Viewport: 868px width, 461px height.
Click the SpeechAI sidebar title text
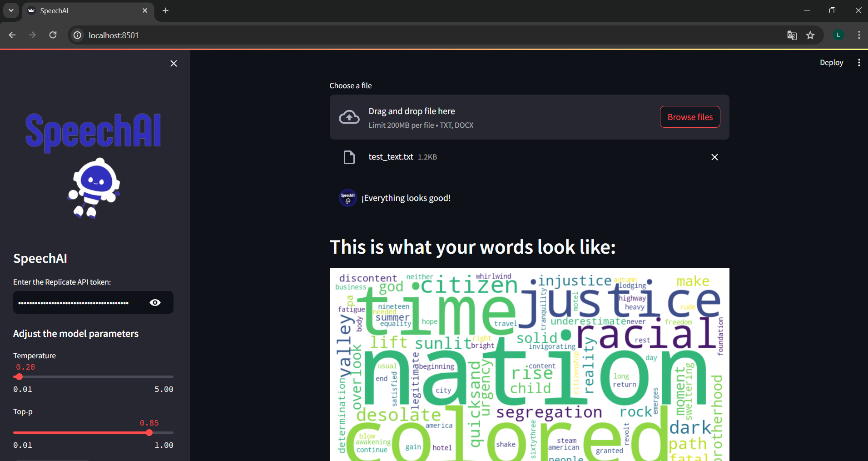click(40, 258)
